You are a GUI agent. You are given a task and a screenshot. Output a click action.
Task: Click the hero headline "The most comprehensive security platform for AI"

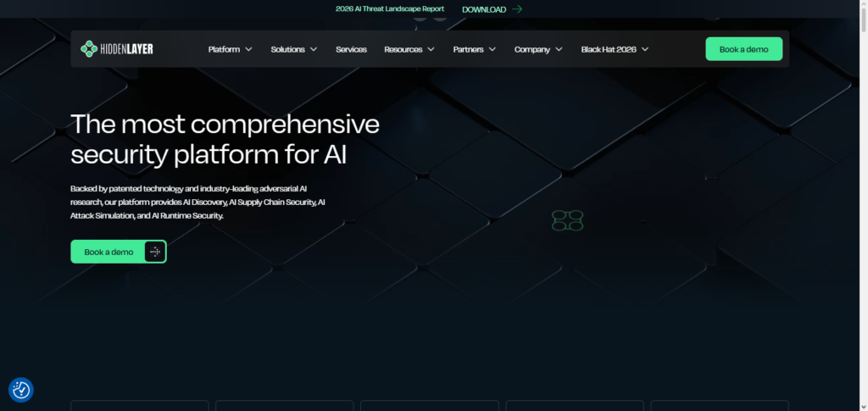click(x=225, y=139)
